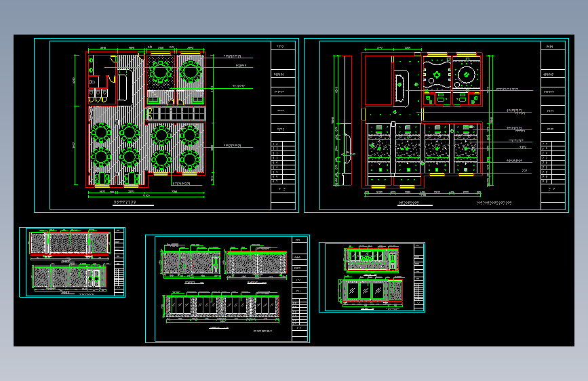The height and width of the screenshot is (381, 588).
Task: Open the middle sheet containing three wall elevations
Action: (x=227, y=289)
